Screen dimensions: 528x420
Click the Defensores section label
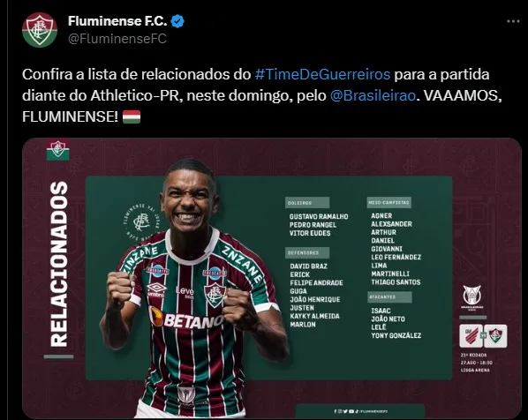307,252
